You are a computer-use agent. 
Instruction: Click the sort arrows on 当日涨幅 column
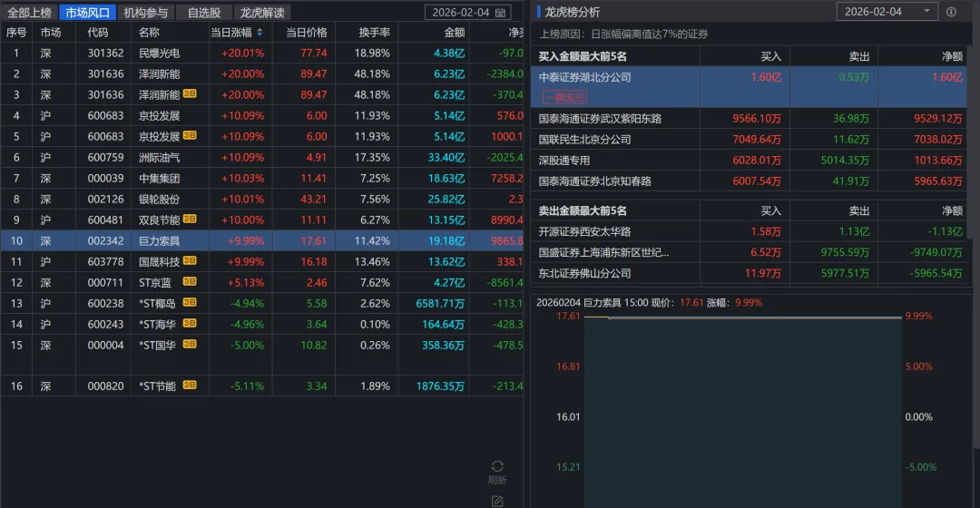click(x=260, y=33)
